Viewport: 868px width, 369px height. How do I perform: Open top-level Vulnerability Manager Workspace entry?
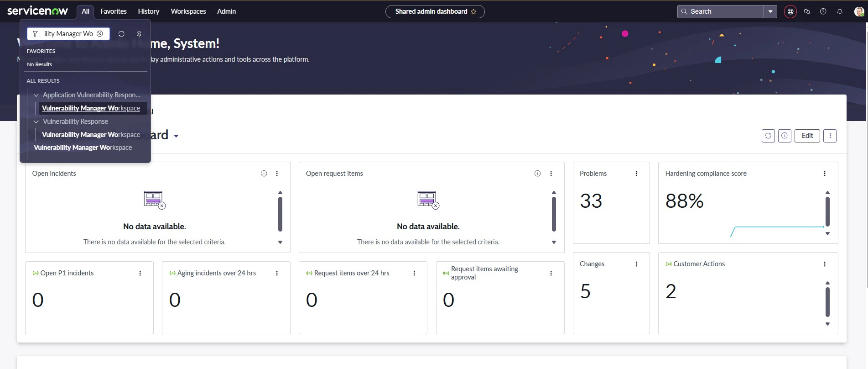83,148
